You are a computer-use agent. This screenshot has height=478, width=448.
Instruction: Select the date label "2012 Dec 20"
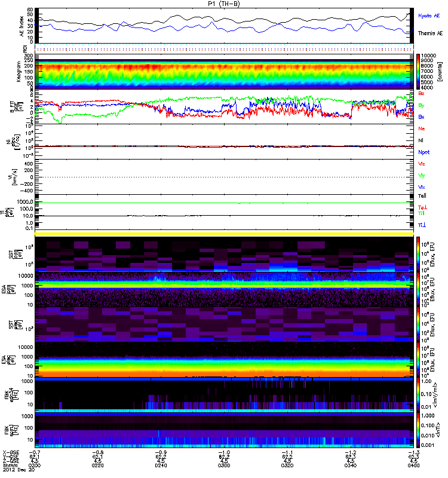pyautogui.click(x=19, y=470)
